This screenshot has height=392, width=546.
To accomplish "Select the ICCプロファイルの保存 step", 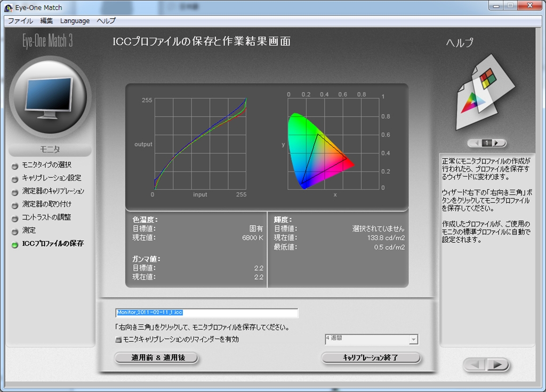I will (53, 243).
